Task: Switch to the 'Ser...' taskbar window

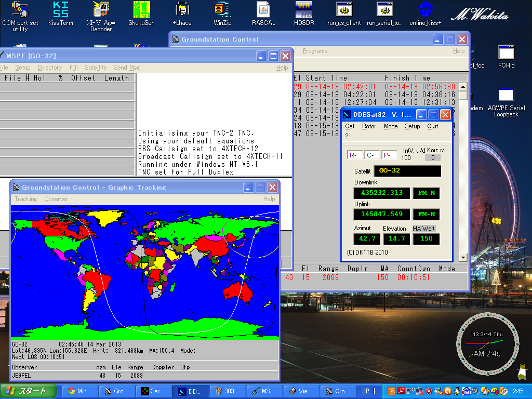Action: 153,391
